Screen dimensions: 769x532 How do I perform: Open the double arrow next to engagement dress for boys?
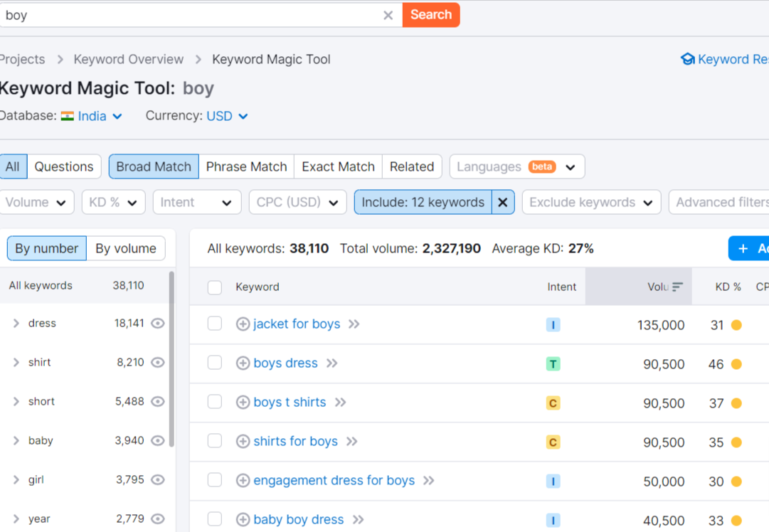click(429, 481)
